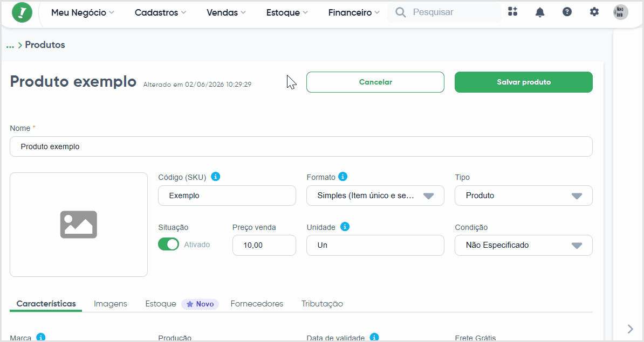
Task: Click the product image placeholder
Action: (78, 224)
